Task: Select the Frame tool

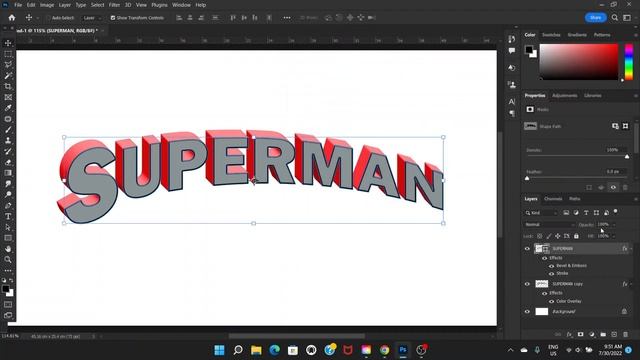Action: [x=8, y=97]
